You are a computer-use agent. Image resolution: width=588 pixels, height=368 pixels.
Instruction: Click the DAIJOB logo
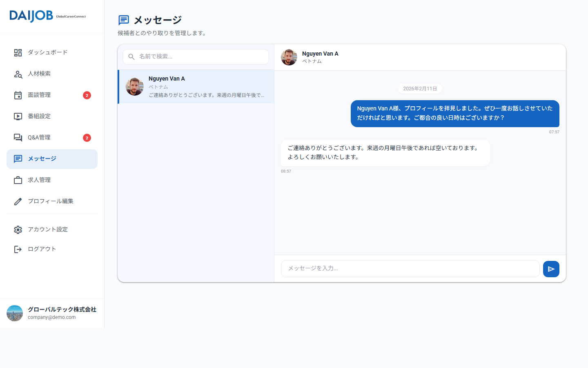pos(31,16)
